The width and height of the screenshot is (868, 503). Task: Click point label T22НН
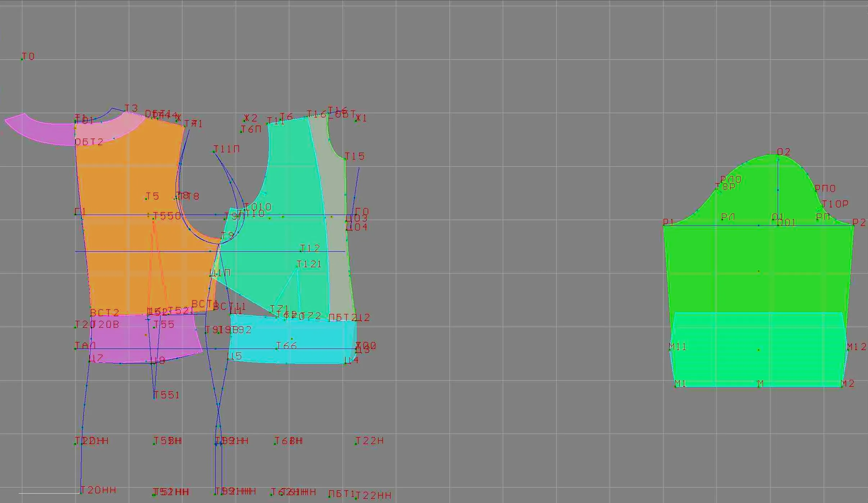(374, 495)
